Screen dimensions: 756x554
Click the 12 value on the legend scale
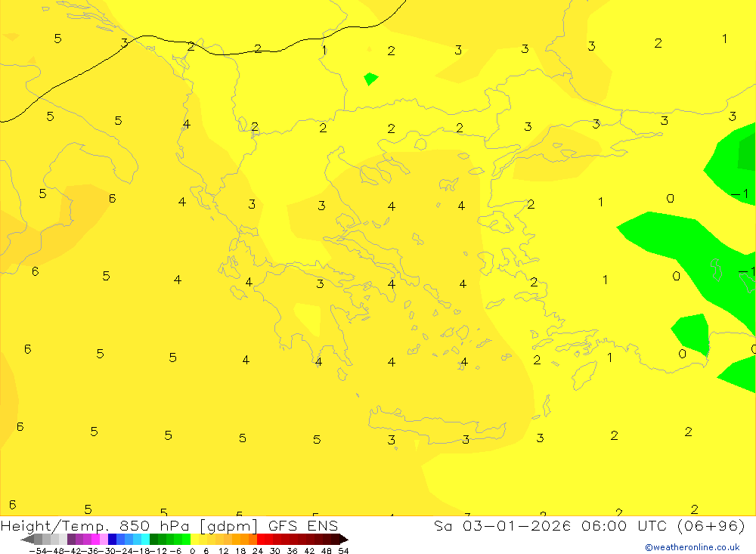point(223,551)
